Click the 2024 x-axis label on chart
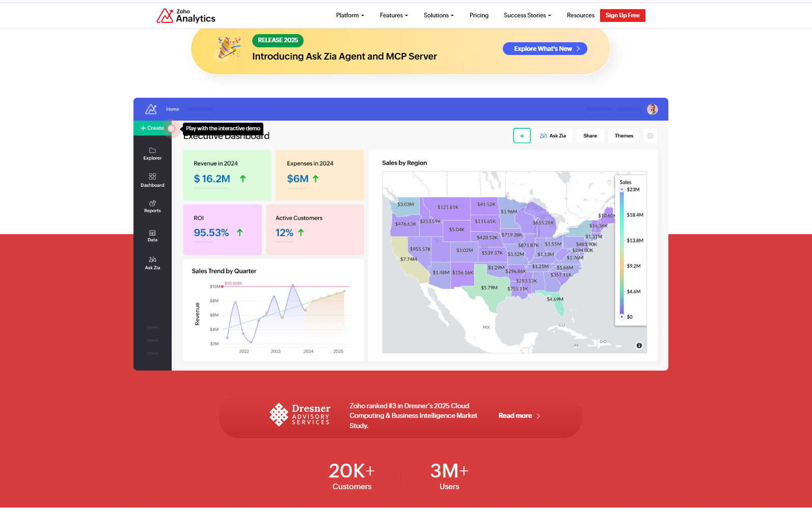 [308, 351]
